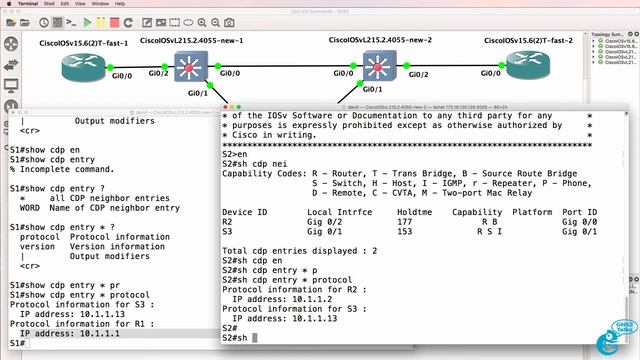
Task: Select the draw ellipse tool
Action: pyautogui.click(x=188, y=22)
